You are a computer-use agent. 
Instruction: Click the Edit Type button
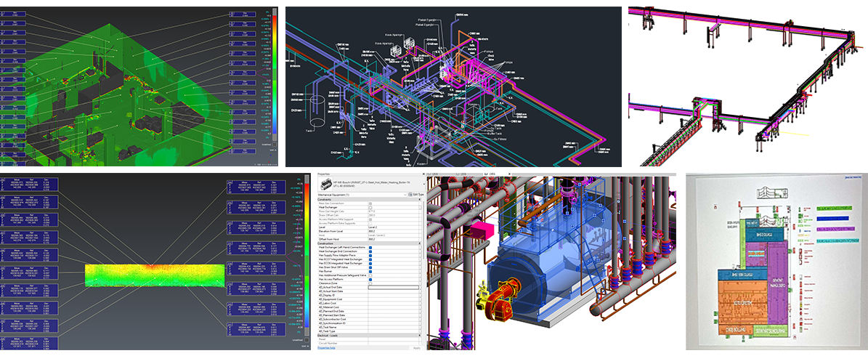(x=418, y=194)
